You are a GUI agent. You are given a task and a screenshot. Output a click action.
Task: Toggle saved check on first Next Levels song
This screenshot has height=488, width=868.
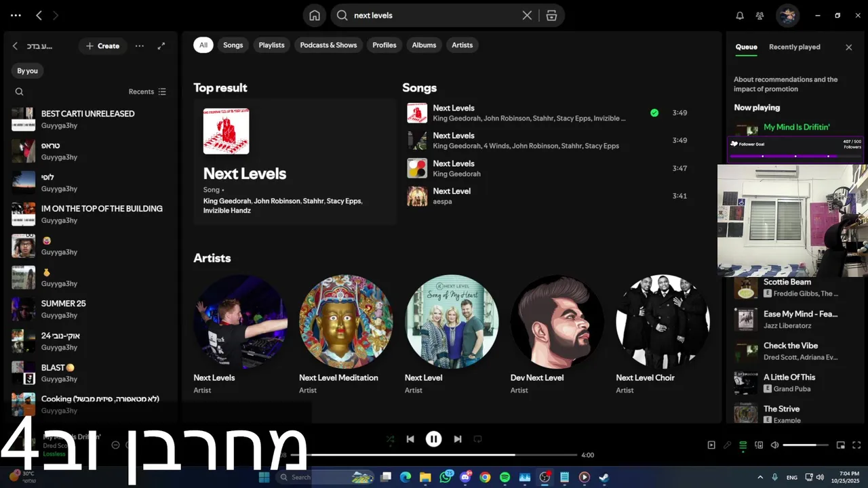coord(654,113)
